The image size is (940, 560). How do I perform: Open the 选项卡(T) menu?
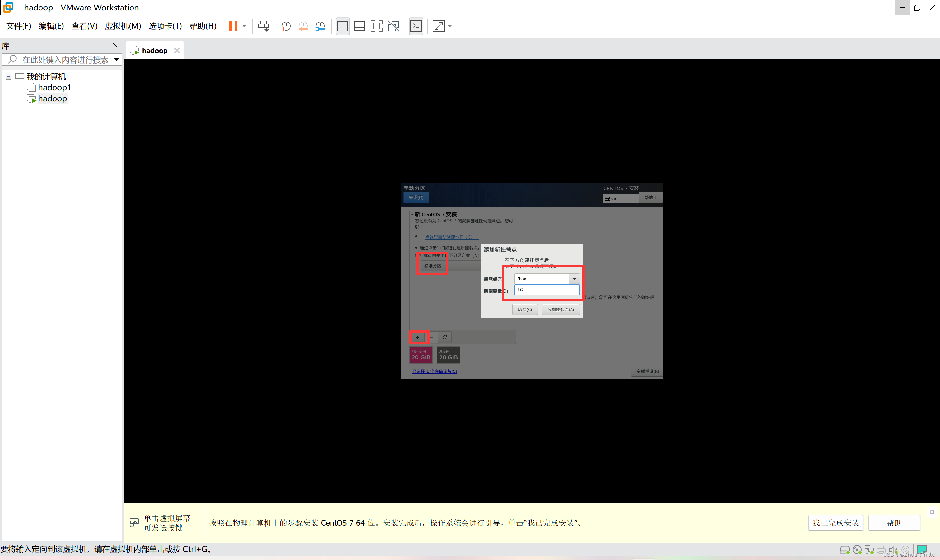tap(165, 26)
